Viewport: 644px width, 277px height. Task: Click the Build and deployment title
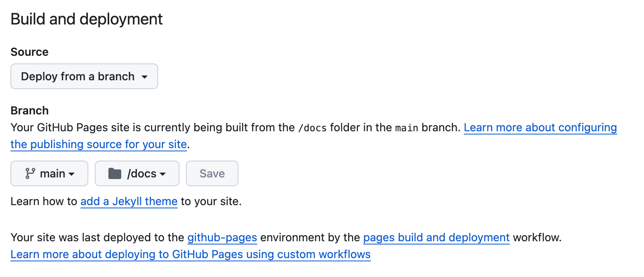point(87,18)
